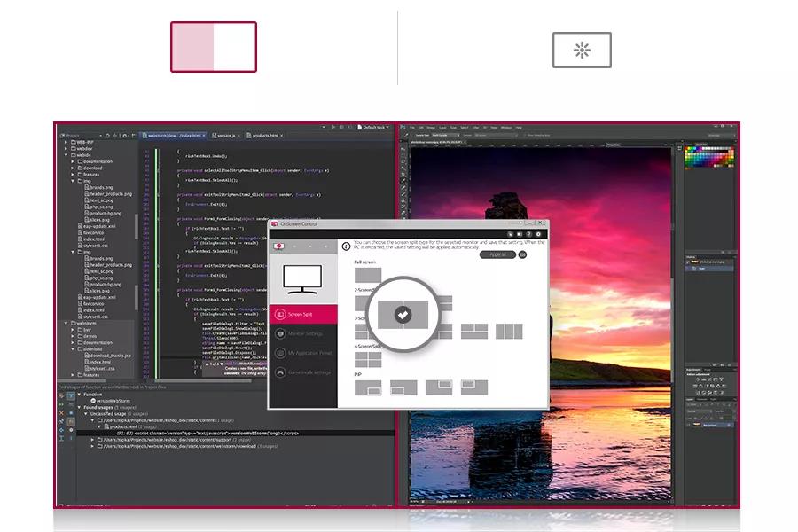Image resolution: width=798 pixels, height=532 pixels.
Task: Select the Monitor Settings monitor icon
Action: [279, 333]
